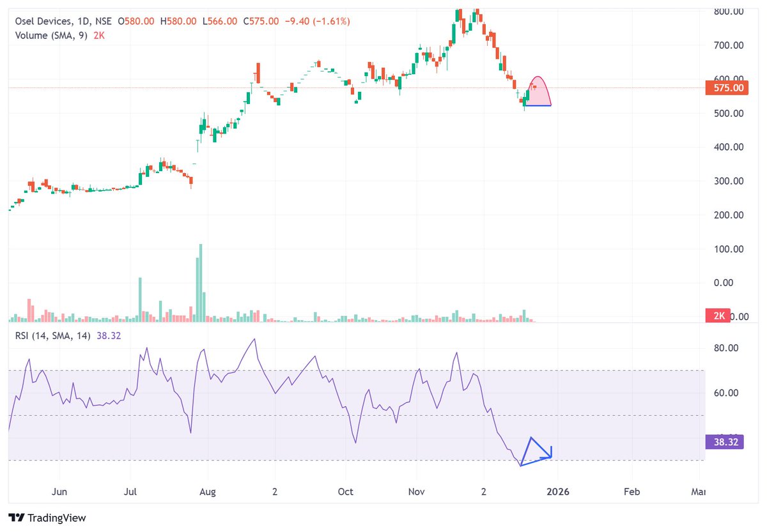Select the blue triangle drawing in RSI panel
This screenshot has width=767, height=532.
tap(532, 452)
